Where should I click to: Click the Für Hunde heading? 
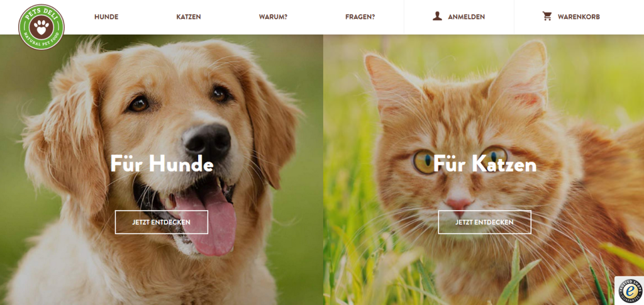coord(162,165)
